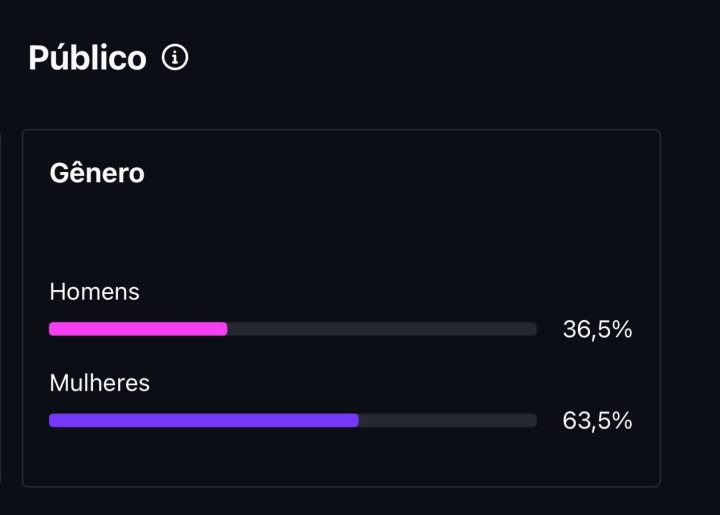720x515 pixels.
Task: Click the unfilled gray Homens bar track
Action: coord(382,329)
